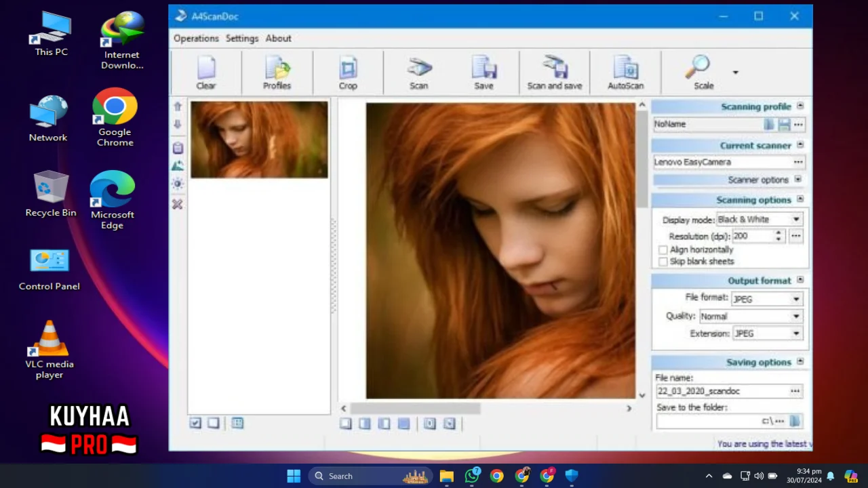The height and width of the screenshot is (488, 868).
Task: Click the taskbar Search box
Action: tap(370, 476)
